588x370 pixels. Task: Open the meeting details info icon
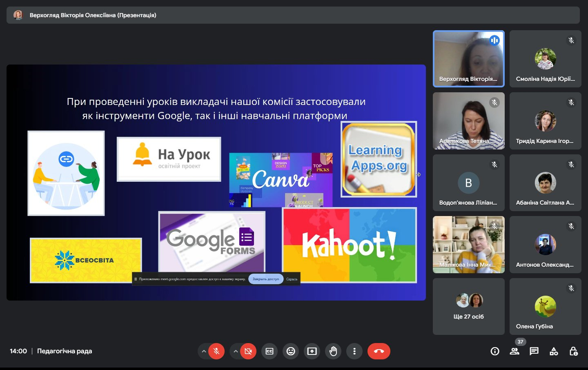(x=495, y=351)
